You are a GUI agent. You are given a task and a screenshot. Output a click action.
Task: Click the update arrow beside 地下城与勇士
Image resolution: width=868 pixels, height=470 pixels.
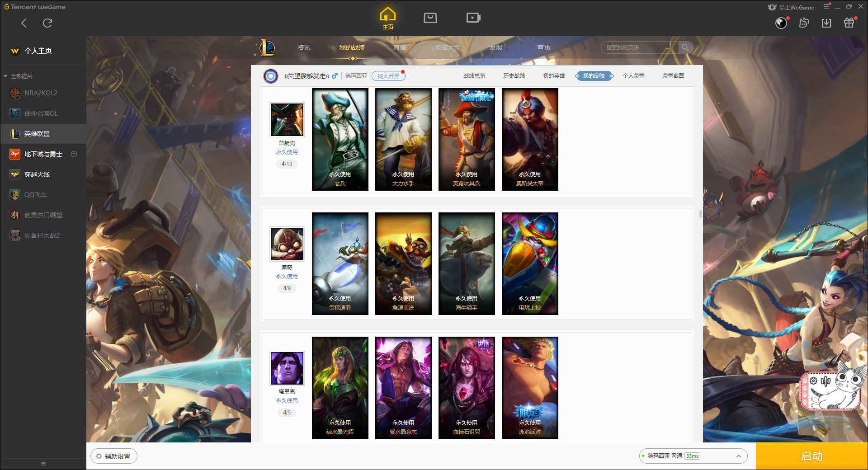click(74, 154)
